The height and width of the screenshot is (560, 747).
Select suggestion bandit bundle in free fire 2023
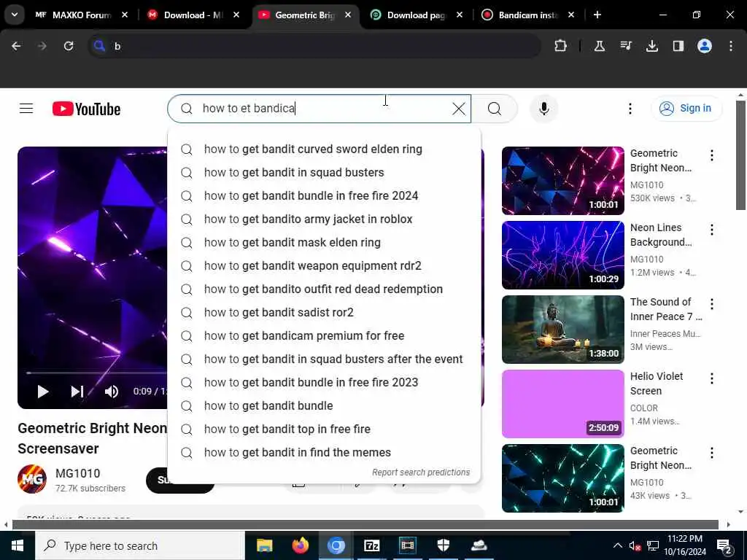[324, 382]
